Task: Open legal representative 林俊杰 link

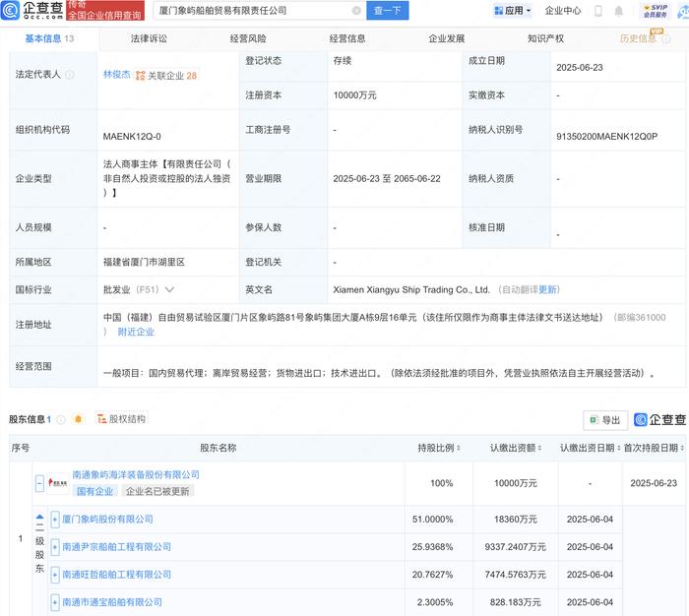Action: coord(116,74)
